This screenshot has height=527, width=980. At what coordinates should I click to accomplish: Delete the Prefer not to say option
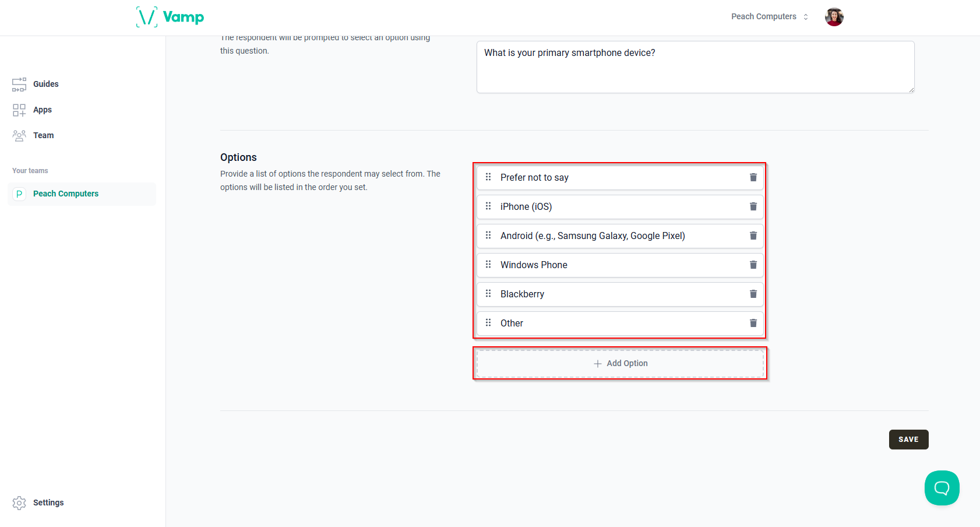(753, 177)
